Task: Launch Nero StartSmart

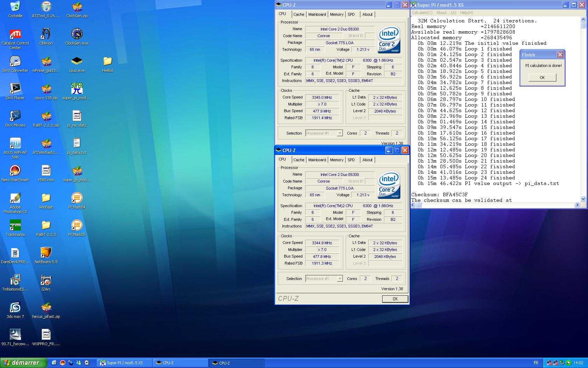Action: (x=15, y=170)
